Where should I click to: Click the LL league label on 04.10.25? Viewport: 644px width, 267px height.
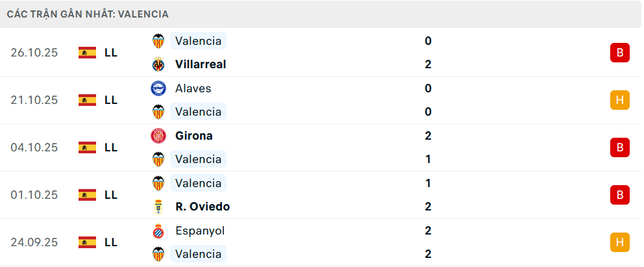111,147
